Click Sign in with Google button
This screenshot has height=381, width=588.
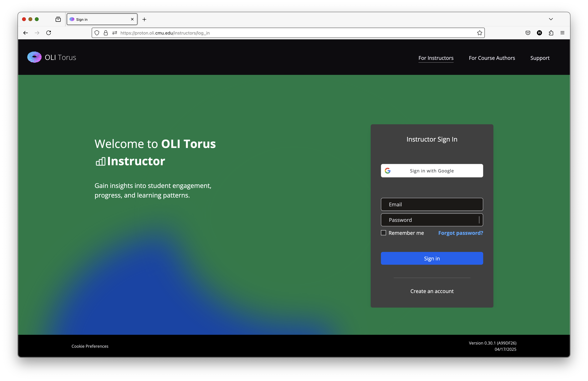point(432,171)
